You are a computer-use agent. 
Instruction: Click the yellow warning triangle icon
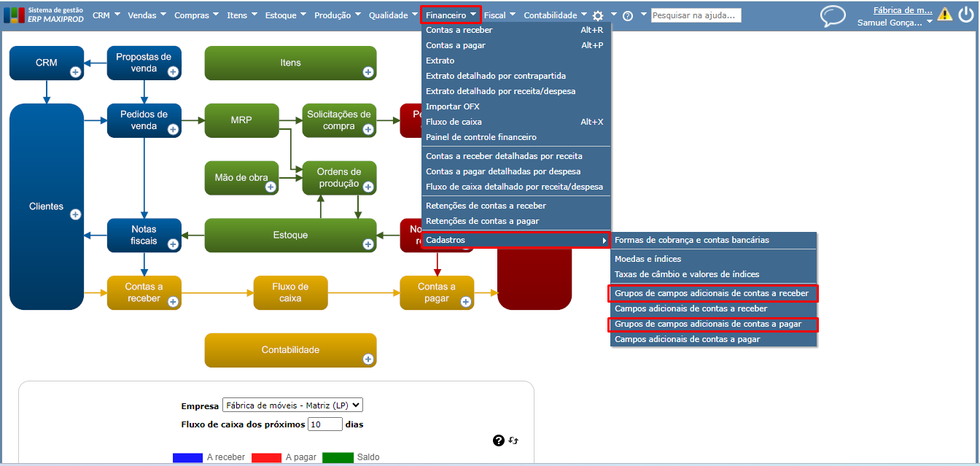coord(945,14)
